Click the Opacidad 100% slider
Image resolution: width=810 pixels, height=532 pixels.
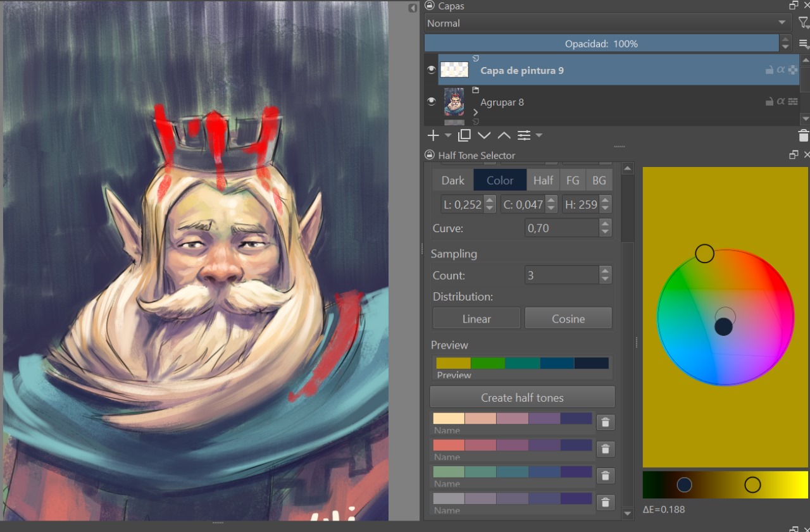(601, 44)
